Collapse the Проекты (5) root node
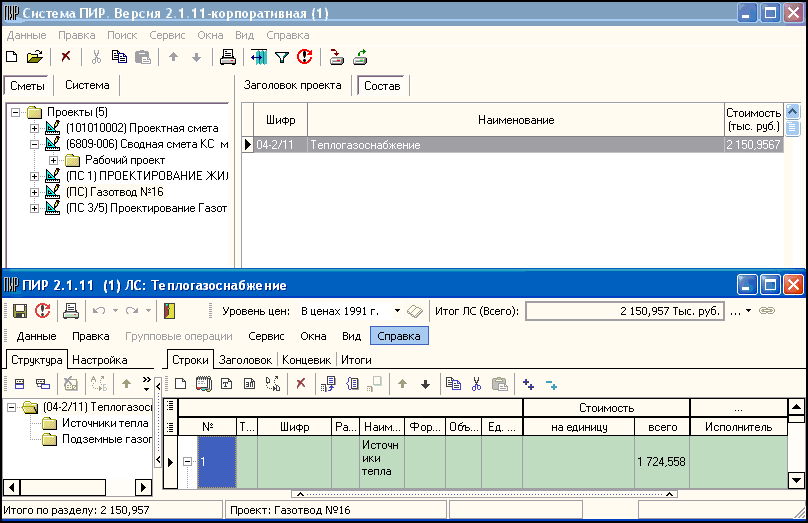The image size is (808, 523). pyautogui.click(x=15, y=112)
